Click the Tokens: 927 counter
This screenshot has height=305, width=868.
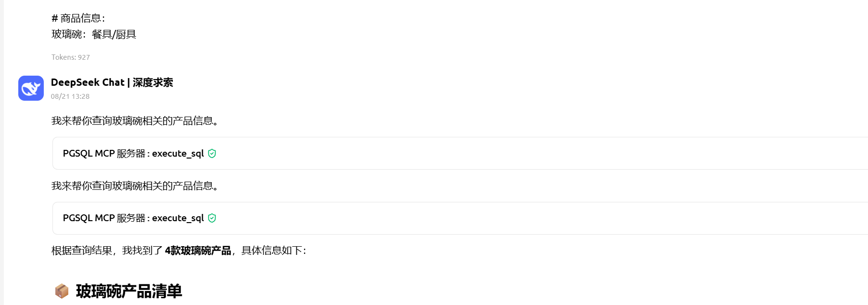click(x=71, y=57)
